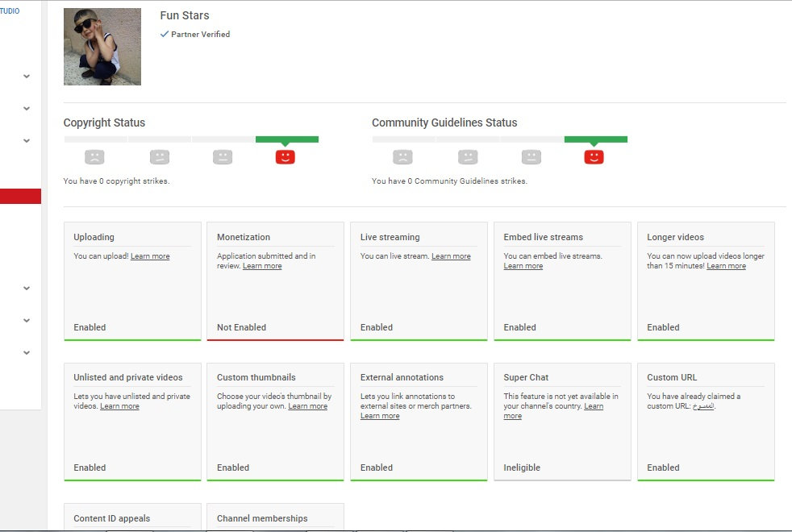Screen dimensions: 792x532
Task: Click the Longer videos card title
Action: [x=675, y=237]
